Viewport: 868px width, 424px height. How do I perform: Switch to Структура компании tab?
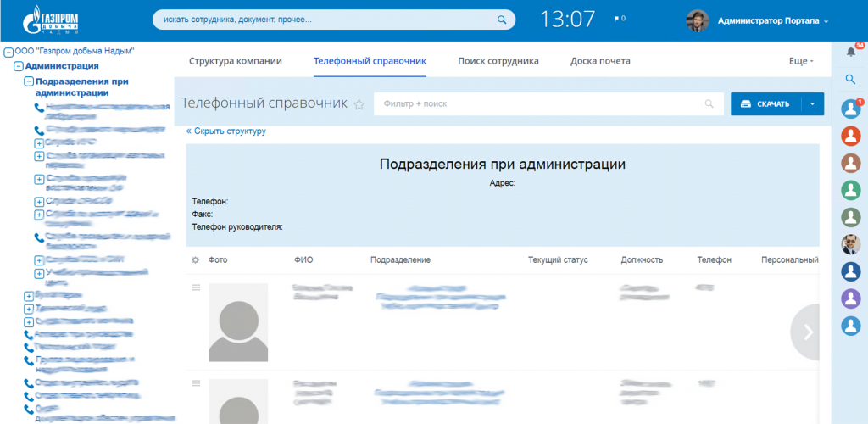click(236, 61)
